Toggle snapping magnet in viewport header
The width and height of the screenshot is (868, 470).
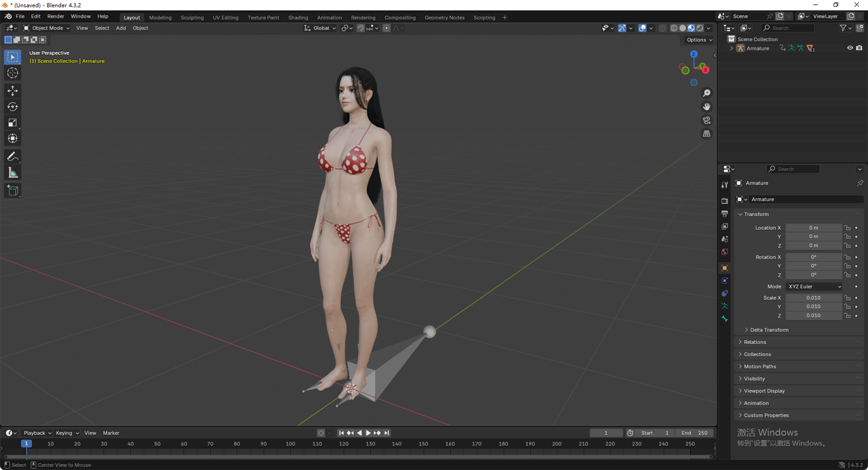coord(361,28)
